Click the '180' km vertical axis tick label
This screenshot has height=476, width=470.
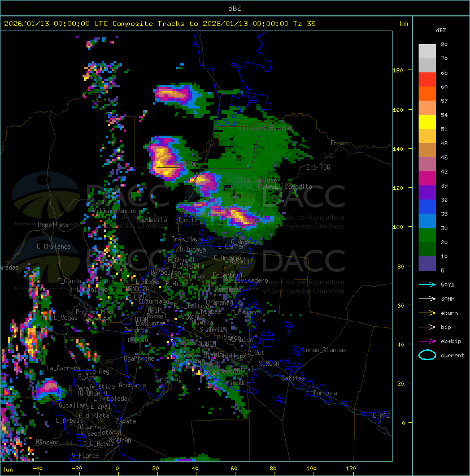[398, 71]
